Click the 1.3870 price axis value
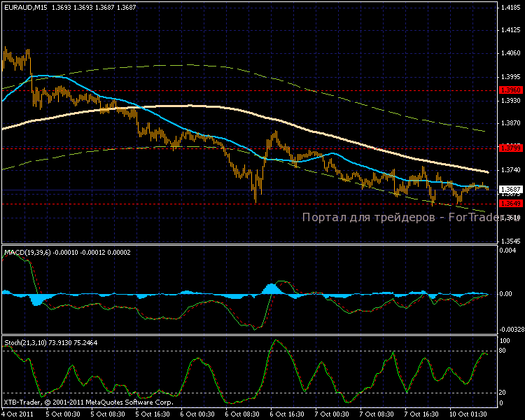The height and width of the screenshot is (420, 525). click(511, 123)
